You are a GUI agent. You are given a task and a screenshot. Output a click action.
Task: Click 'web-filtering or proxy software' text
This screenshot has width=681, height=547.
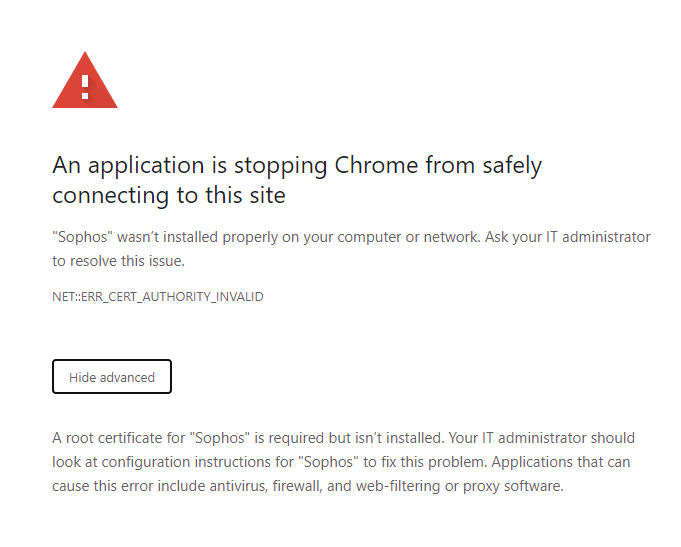click(460, 486)
